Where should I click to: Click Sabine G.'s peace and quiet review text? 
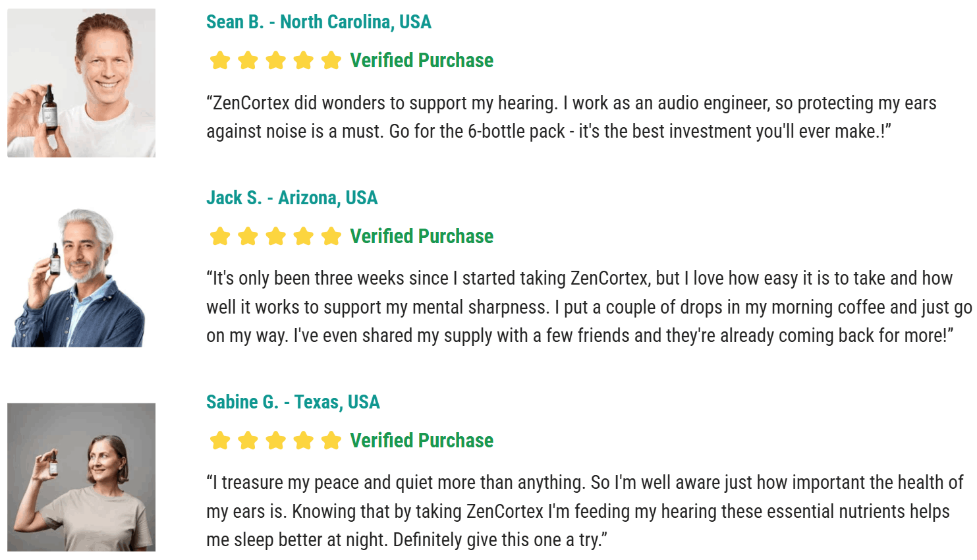(x=585, y=511)
